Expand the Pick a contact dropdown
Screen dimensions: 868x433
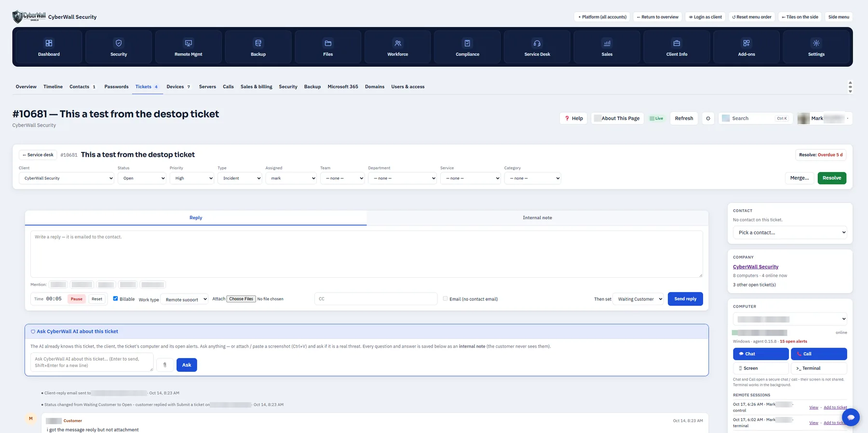(790, 232)
